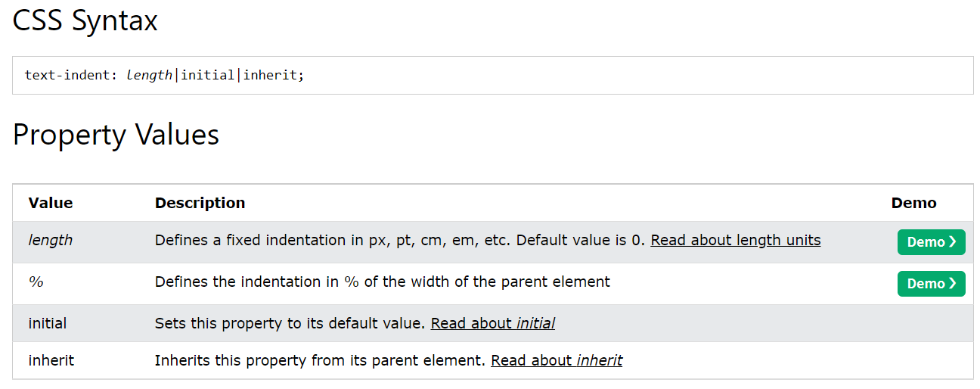The image size is (980, 389).
Task: Open the Demo button for length value
Action: click(x=931, y=242)
